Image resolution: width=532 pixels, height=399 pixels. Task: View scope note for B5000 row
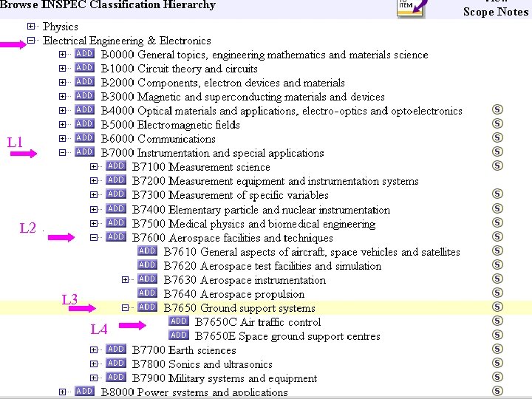497,123
